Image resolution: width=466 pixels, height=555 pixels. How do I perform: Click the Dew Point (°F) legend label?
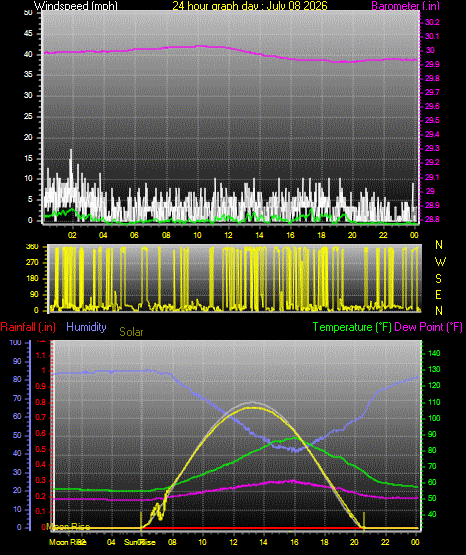[428, 327]
